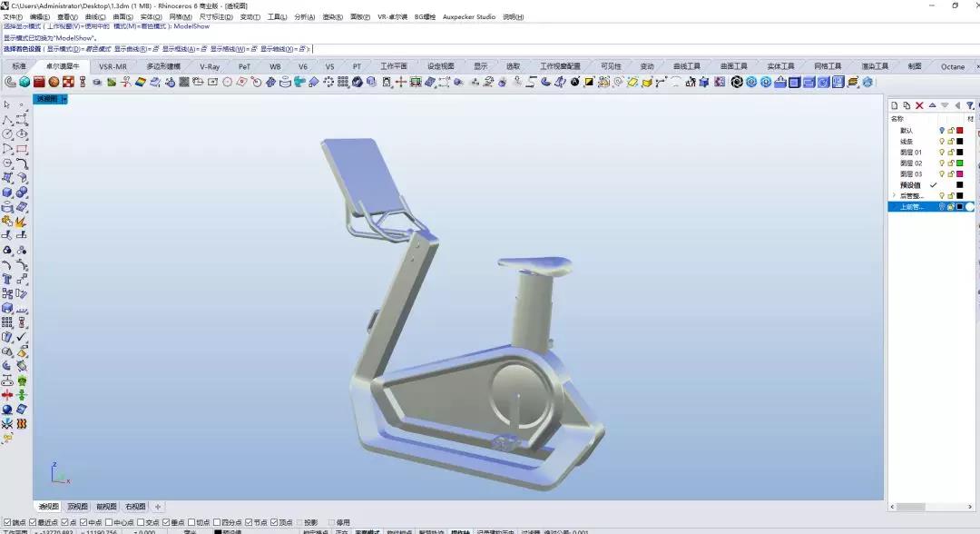Click the red box icon in toolbar
The image size is (980, 534).
39,82
